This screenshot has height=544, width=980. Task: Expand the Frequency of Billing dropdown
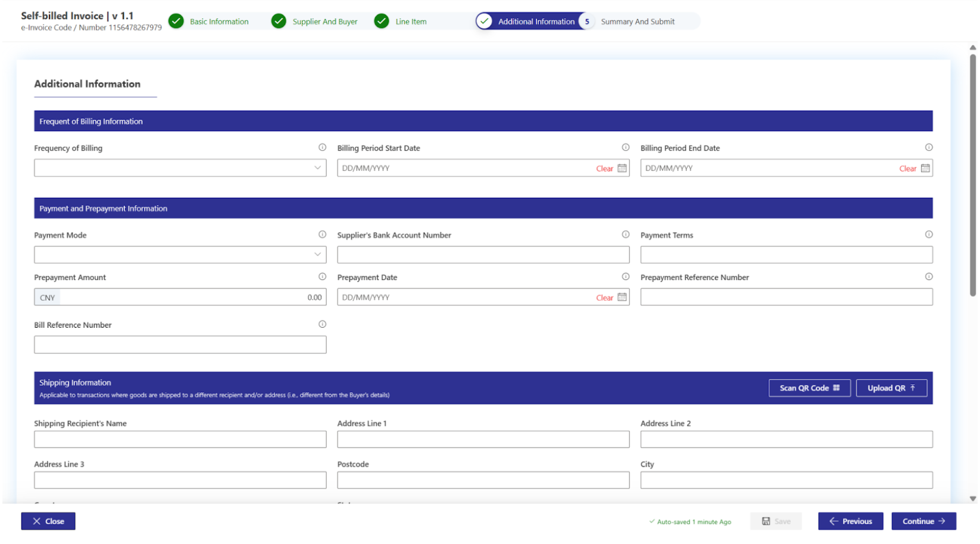click(x=180, y=168)
